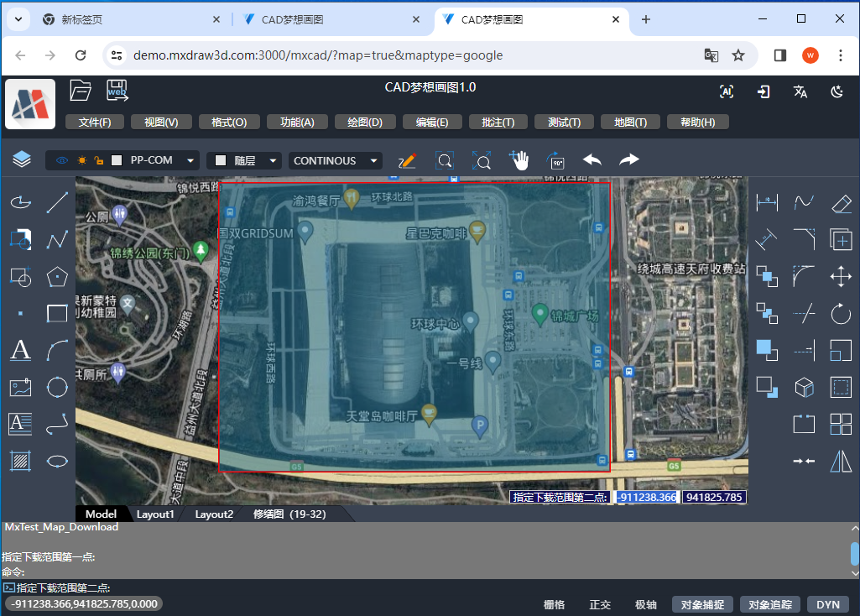Viewport: 860px width, 616px height.
Task: Open the browser tab search chevron
Action: pyautogui.click(x=18, y=19)
